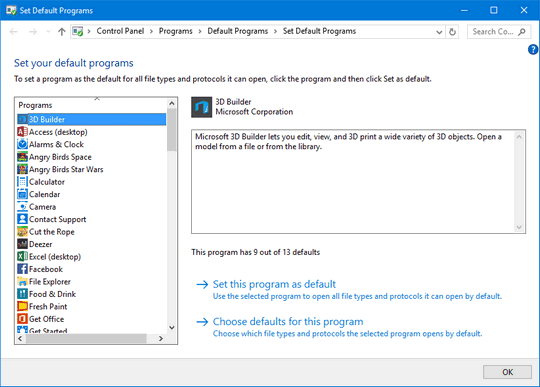Click programs list scroll down arrow
This screenshot has height=387, width=540.
pyautogui.click(x=172, y=327)
